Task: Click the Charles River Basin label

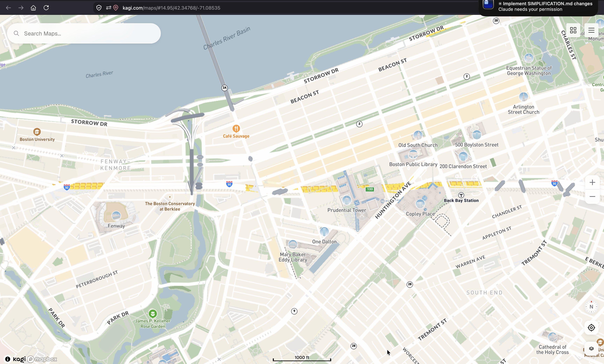Action: (x=227, y=38)
